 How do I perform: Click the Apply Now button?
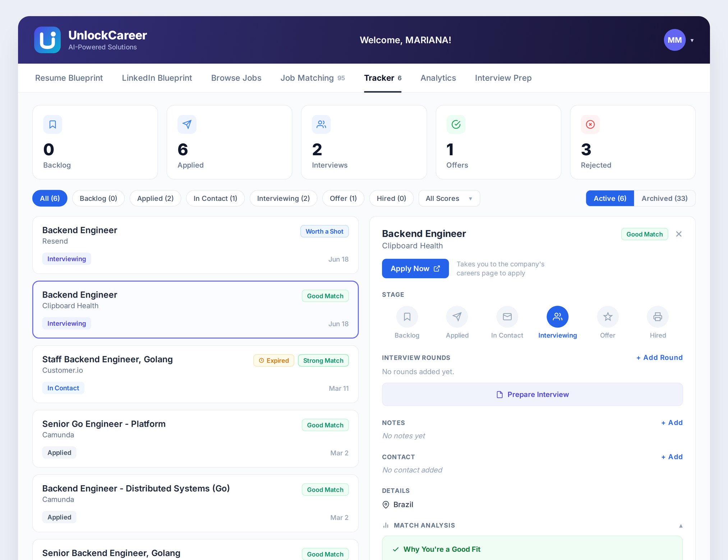coord(415,268)
